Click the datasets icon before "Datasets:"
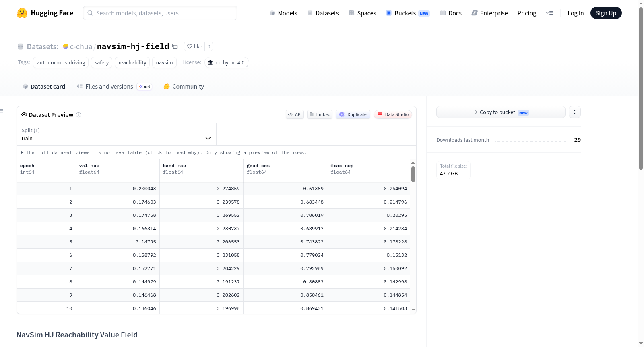The image size is (644, 347). click(x=21, y=46)
